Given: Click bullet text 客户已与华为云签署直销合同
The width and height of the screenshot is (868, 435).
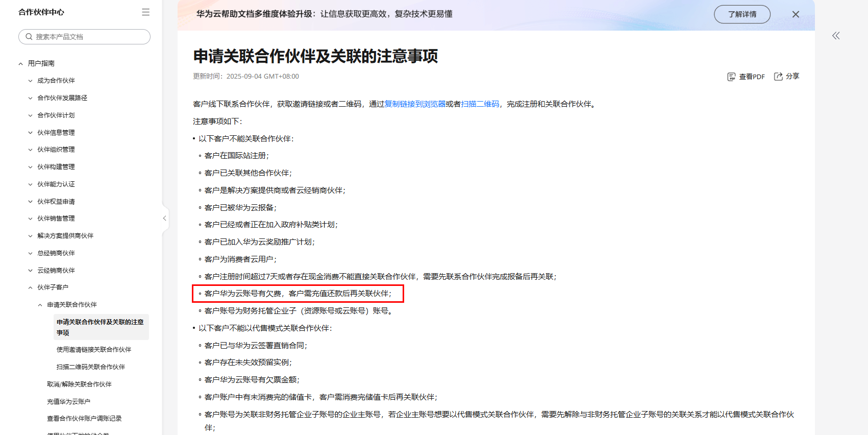Looking at the screenshot, I should (x=256, y=346).
